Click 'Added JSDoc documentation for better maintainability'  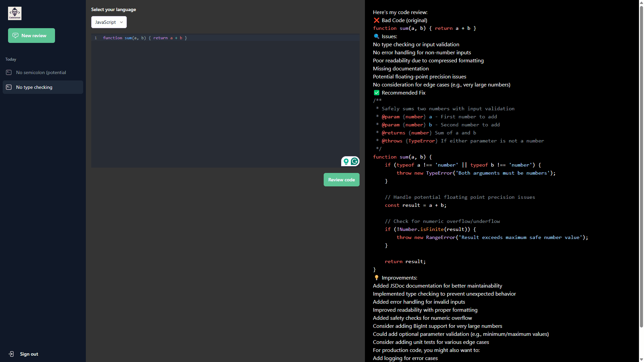437,286
